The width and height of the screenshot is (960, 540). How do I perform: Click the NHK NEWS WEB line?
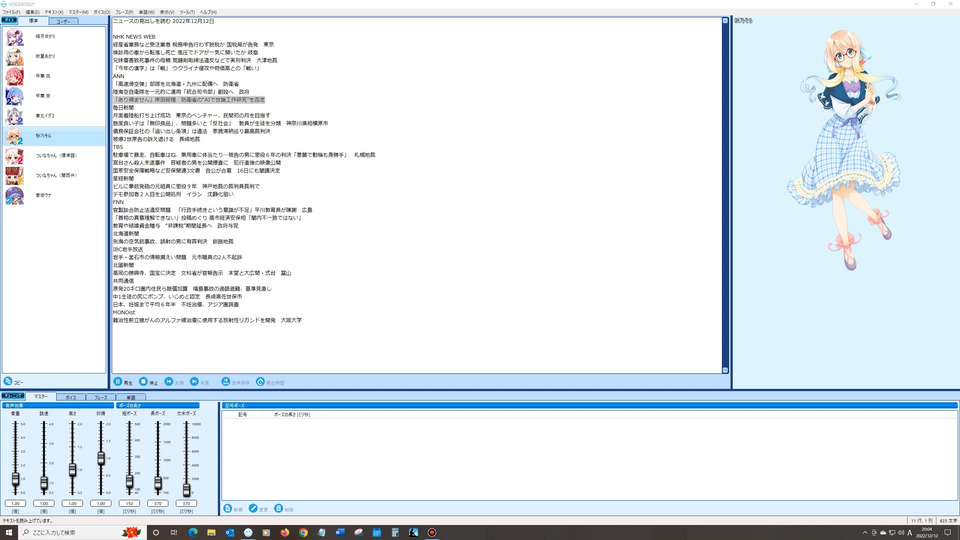[134, 37]
